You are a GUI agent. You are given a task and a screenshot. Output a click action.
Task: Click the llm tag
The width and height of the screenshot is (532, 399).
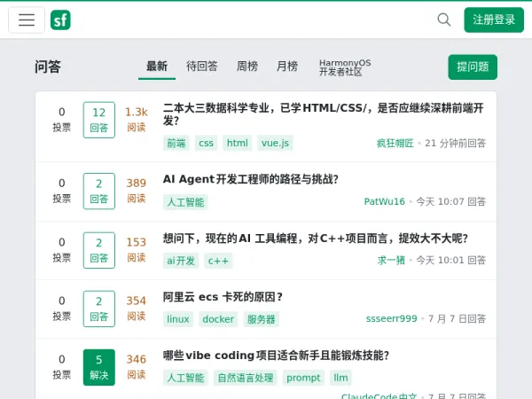coord(340,378)
